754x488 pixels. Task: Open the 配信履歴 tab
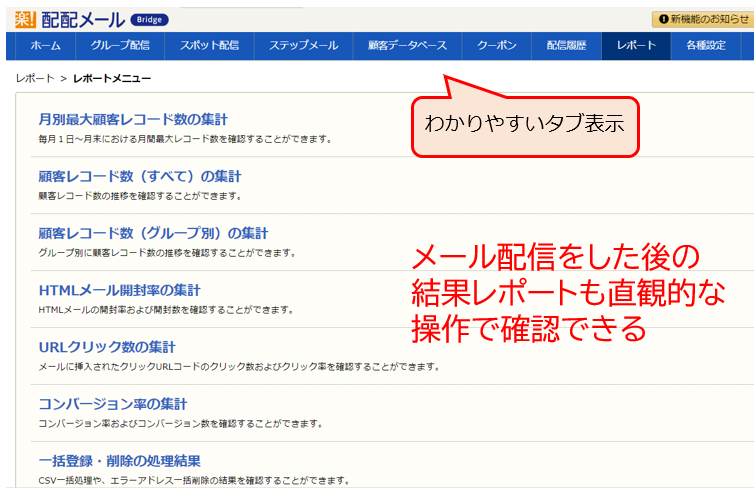[566, 46]
